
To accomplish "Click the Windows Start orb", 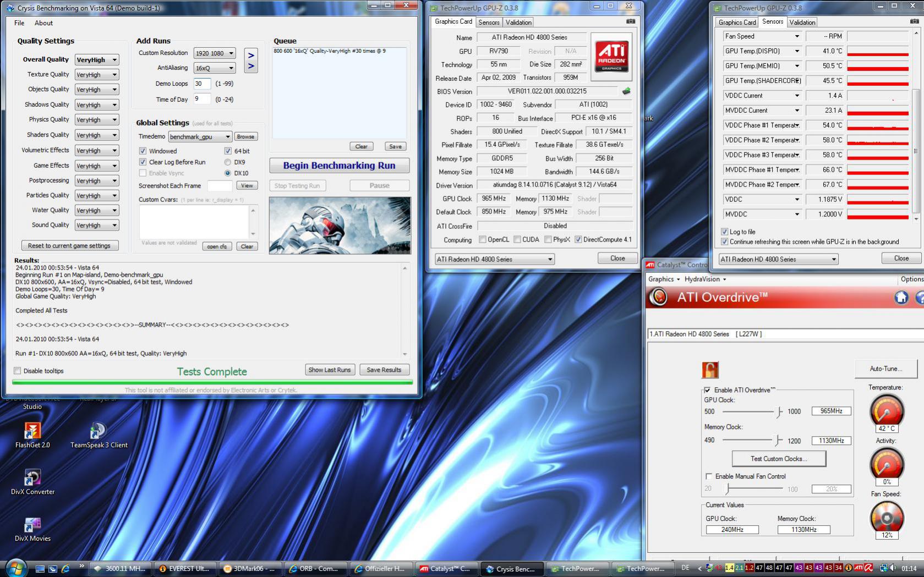I will [x=15, y=568].
